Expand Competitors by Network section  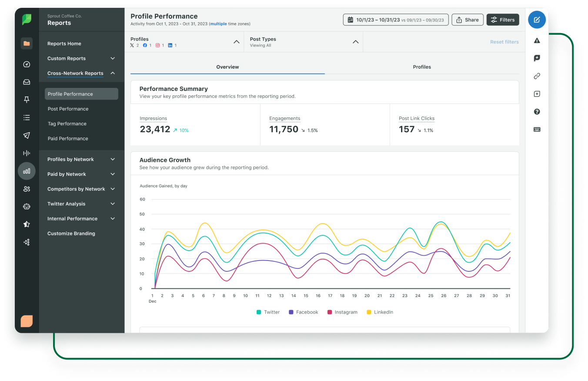(113, 189)
